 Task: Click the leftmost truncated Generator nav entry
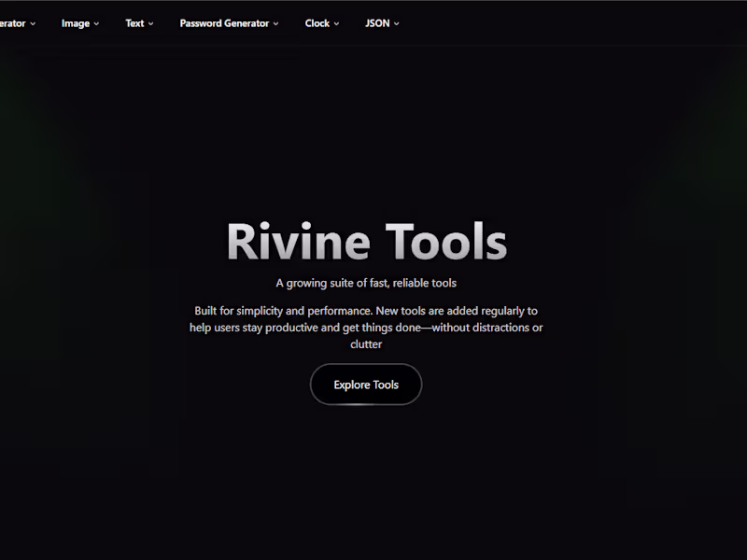coord(14,23)
